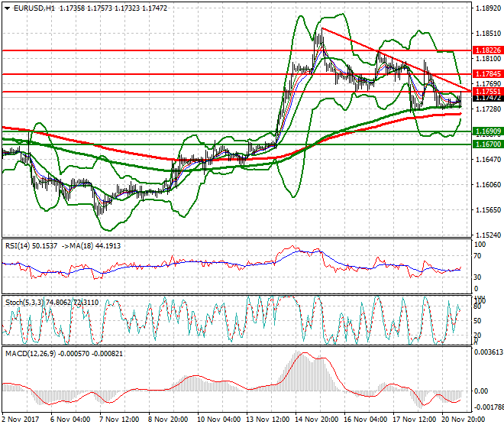Click the 1.18226 red price label

click(x=488, y=50)
